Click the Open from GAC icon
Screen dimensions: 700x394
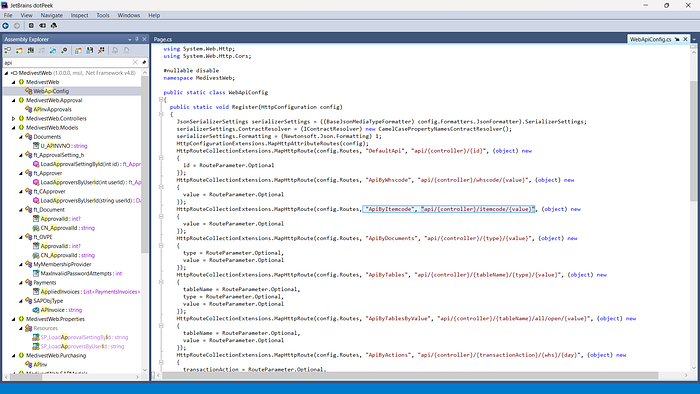30,50
